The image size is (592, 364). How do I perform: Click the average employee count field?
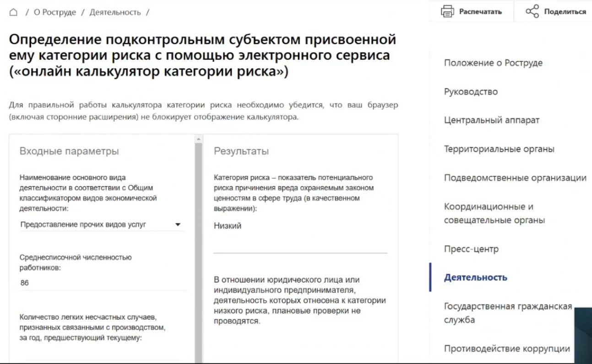point(102,283)
